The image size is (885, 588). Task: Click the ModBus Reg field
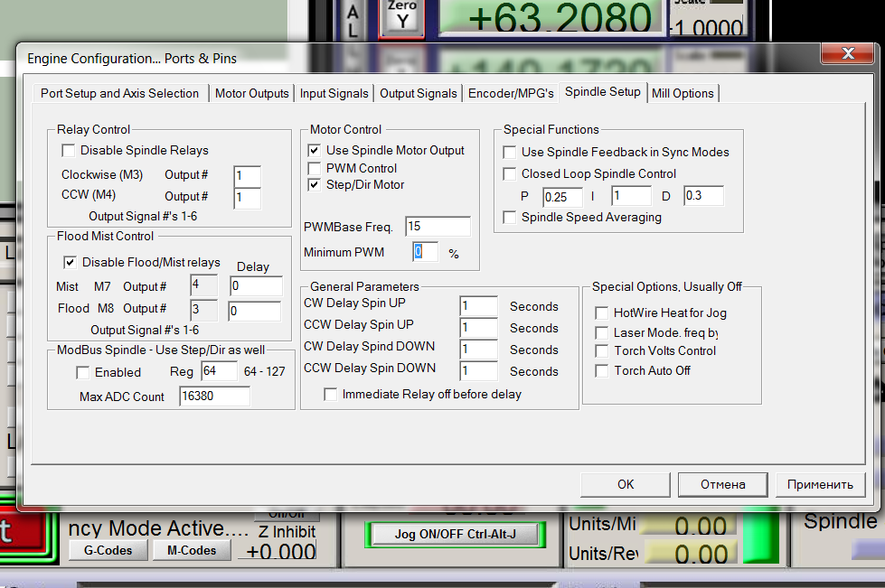(x=219, y=371)
